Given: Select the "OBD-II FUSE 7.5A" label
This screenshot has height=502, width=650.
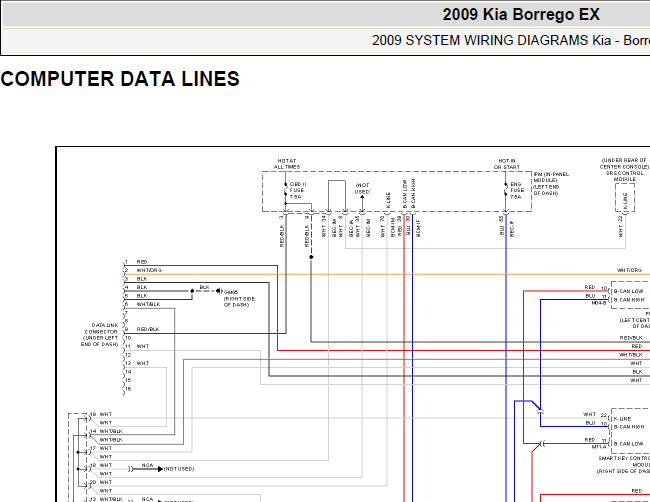Looking at the screenshot, I should (297, 190).
